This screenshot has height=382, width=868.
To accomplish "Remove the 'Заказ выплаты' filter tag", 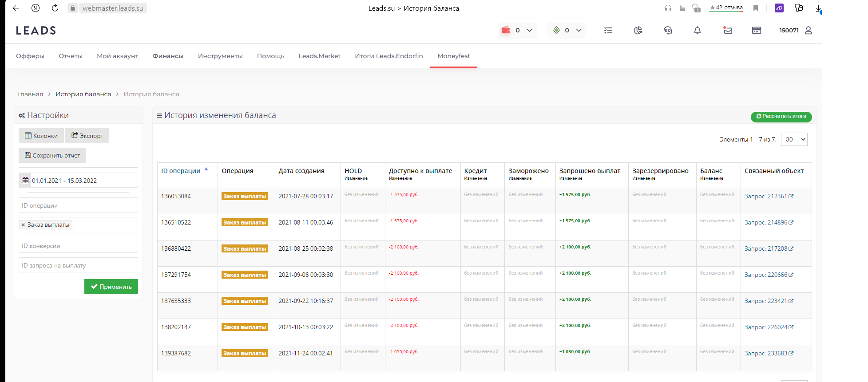I will (x=23, y=225).
